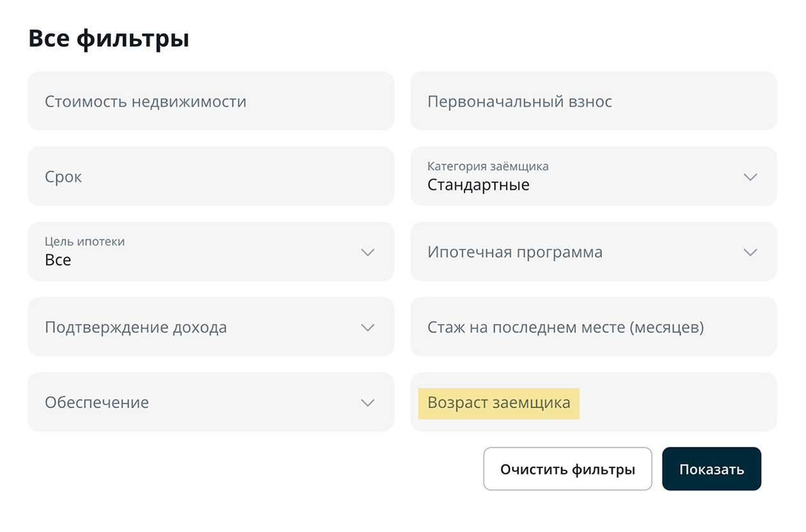The image size is (806, 532).
Task: Expand the Обеспечение dropdown
Action: (211, 402)
